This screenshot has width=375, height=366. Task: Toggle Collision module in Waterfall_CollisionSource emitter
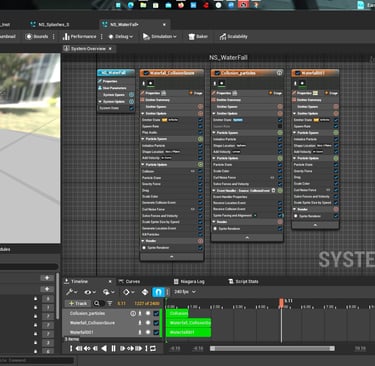point(200,171)
